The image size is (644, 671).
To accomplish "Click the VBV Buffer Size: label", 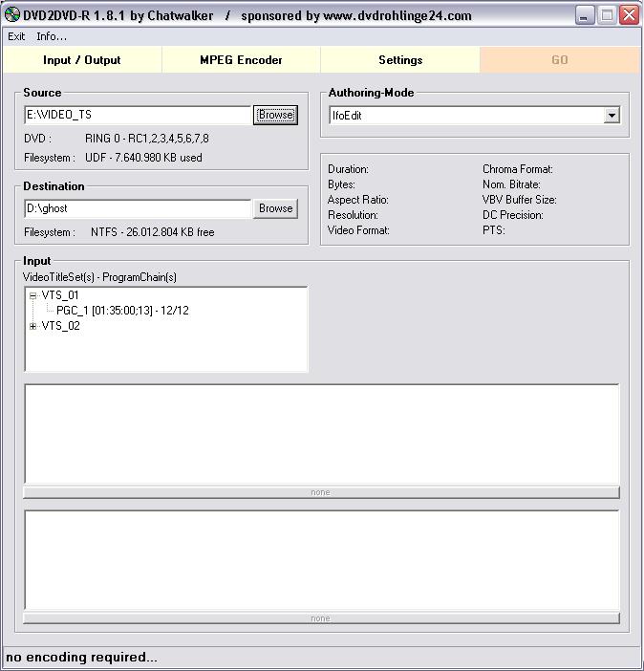I will click(520, 200).
